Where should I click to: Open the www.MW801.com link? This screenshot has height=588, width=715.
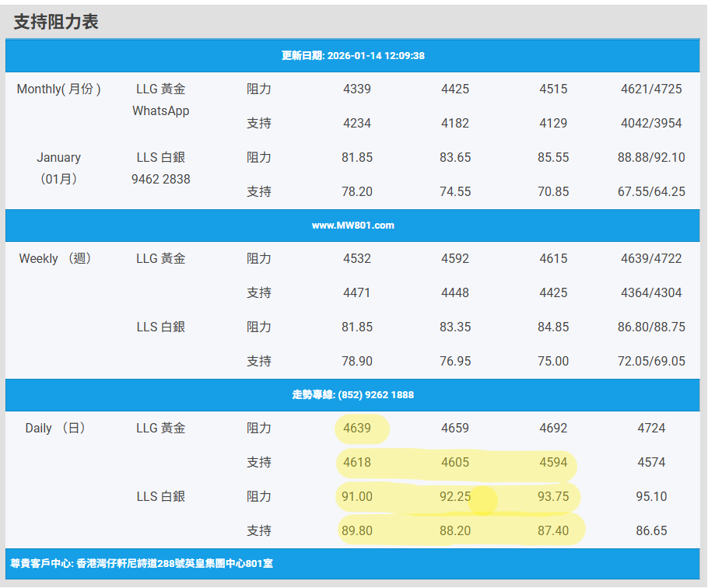352,226
